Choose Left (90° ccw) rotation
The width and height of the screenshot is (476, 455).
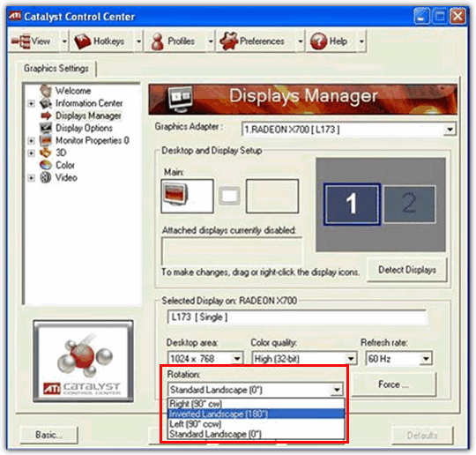(257, 424)
